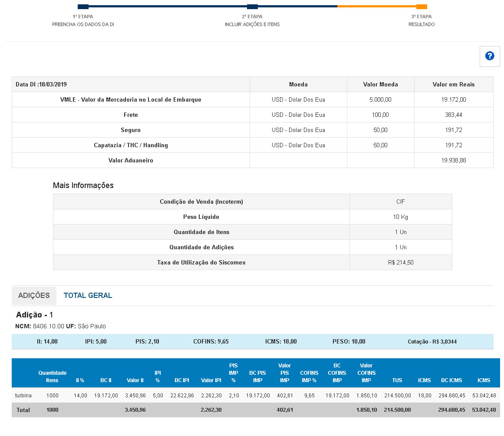Click the blue question mark help icon

click(x=490, y=56)
